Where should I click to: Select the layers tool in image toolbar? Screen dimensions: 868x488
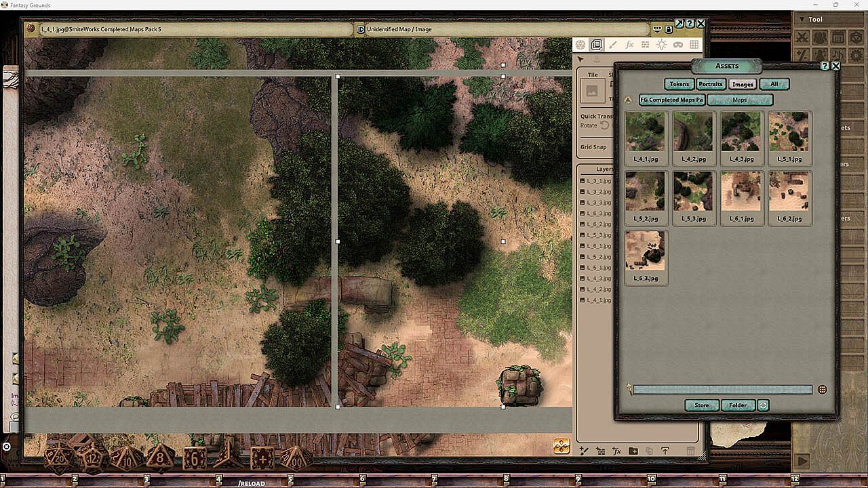pyautogui.click(x=597, y=45)
